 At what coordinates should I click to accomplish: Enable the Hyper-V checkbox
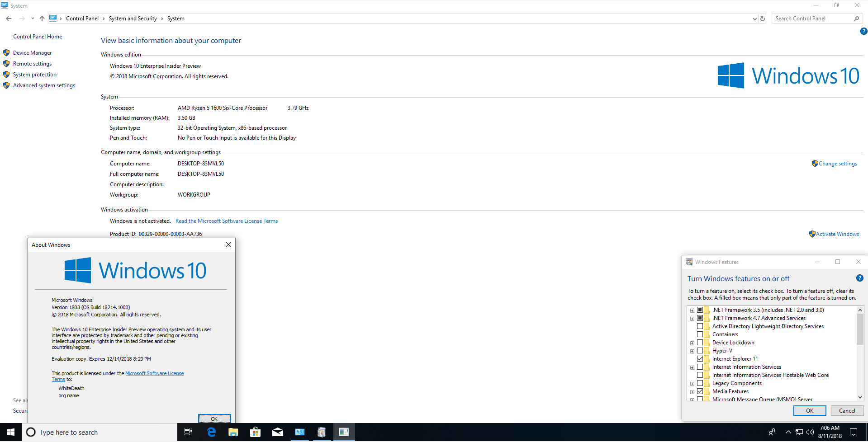[700, 351]
